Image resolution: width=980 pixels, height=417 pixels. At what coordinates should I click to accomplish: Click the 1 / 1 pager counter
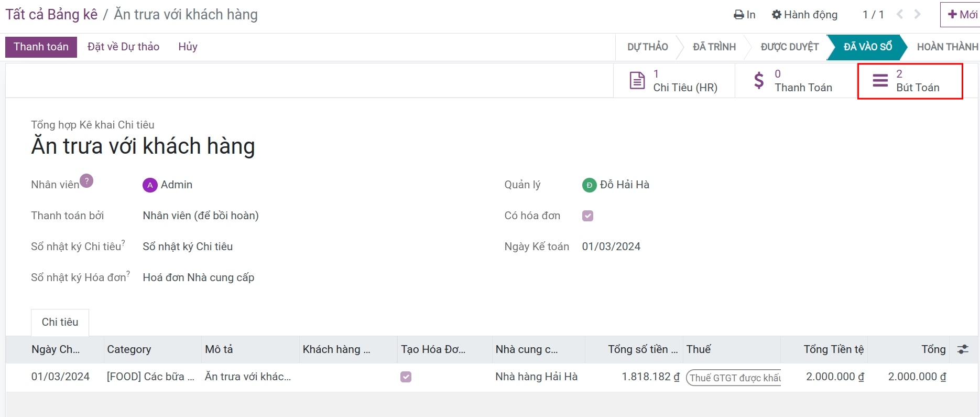(873, 15)
